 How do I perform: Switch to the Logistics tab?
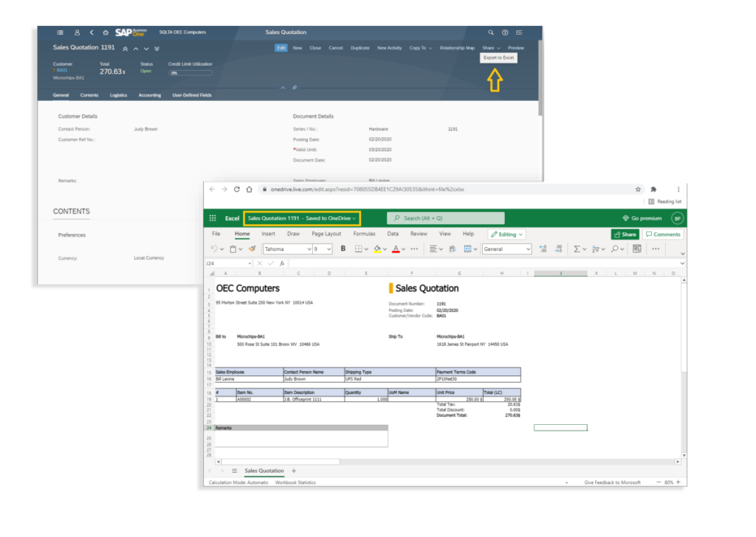click(118, 95)
